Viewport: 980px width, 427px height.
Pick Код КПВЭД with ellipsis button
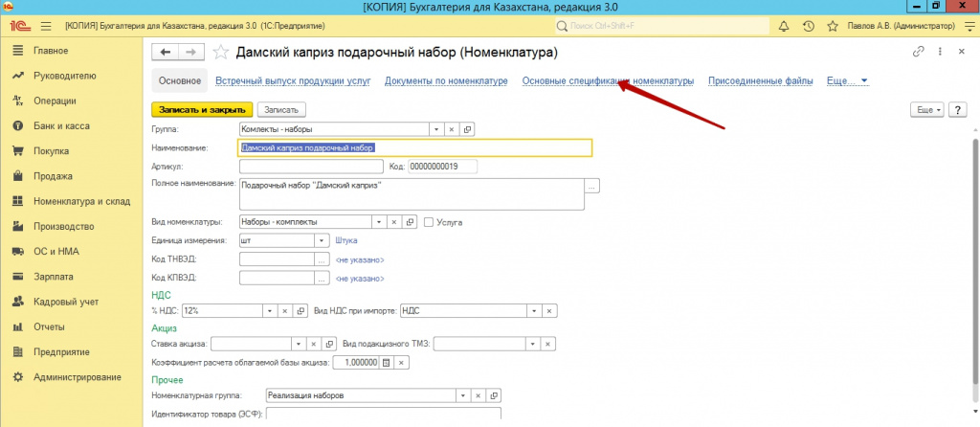[322, 279]
